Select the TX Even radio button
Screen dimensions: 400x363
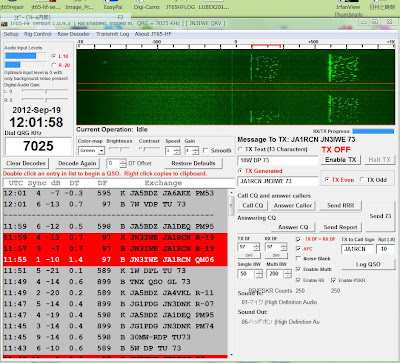click(327, 180)
